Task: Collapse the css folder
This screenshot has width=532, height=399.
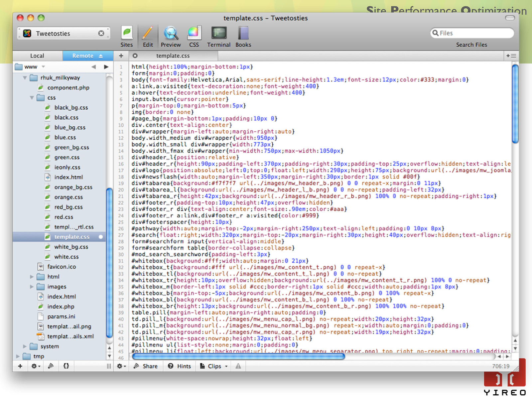Action: tap(32, 98)
